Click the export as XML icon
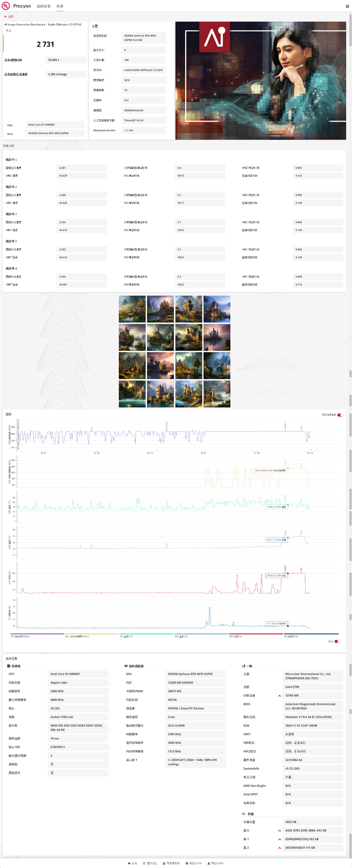352x868 pixels. (x=209, y=863)
